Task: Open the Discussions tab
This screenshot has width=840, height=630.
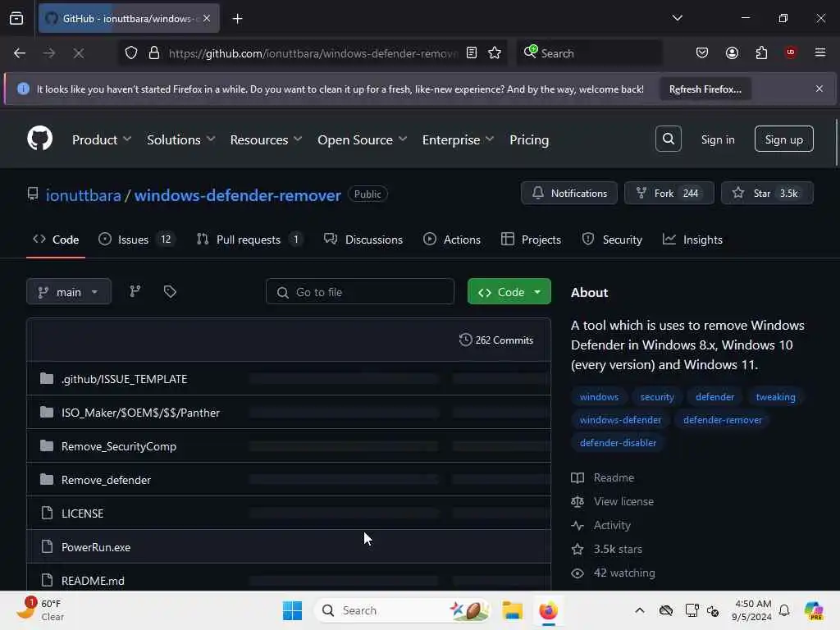Action: click(x=363, y=240)
